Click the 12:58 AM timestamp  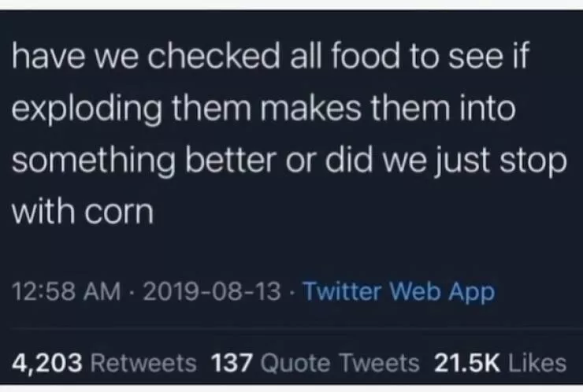point(65,292)
